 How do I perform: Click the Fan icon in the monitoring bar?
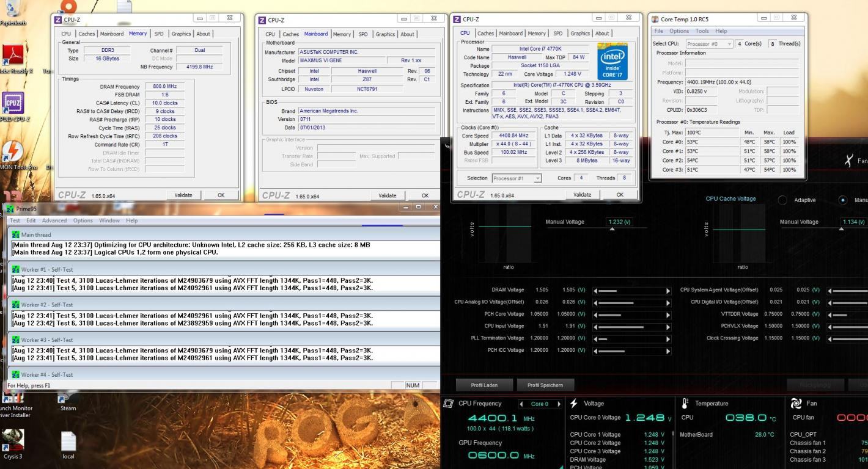[x=796, y=404]
